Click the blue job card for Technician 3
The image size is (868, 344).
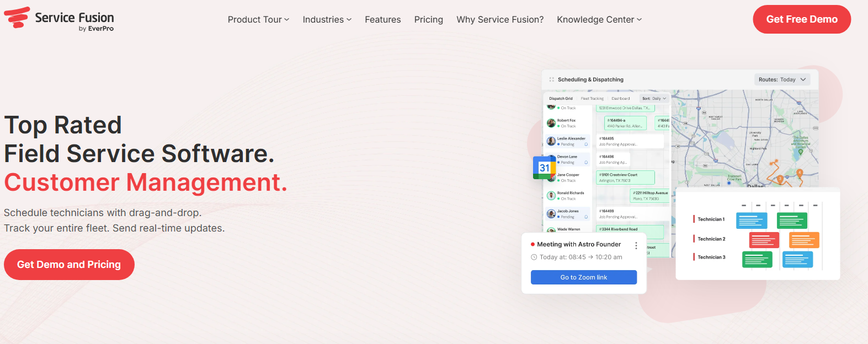pyautogui.click(x=798, y=259)
